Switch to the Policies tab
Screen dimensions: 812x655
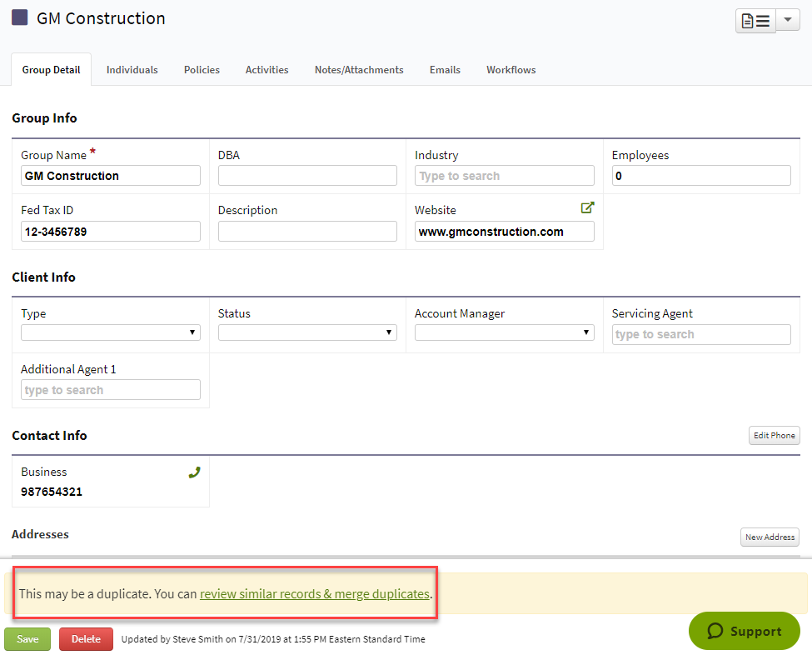point(202,70)
